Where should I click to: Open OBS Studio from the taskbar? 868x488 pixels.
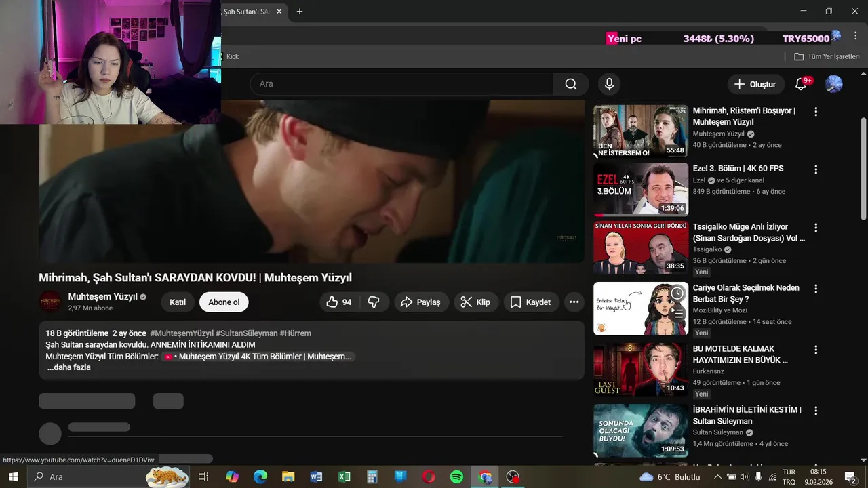coord(513,476)
